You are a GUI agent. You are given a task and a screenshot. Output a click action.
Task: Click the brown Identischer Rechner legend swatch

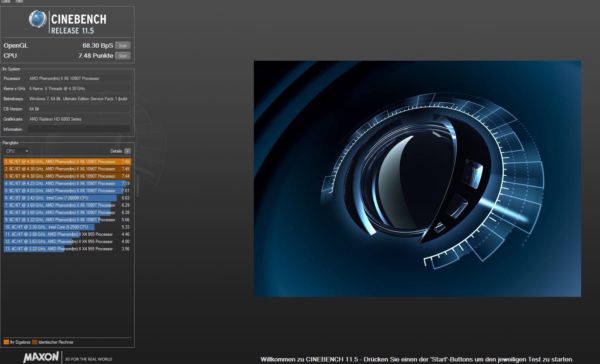35,342
